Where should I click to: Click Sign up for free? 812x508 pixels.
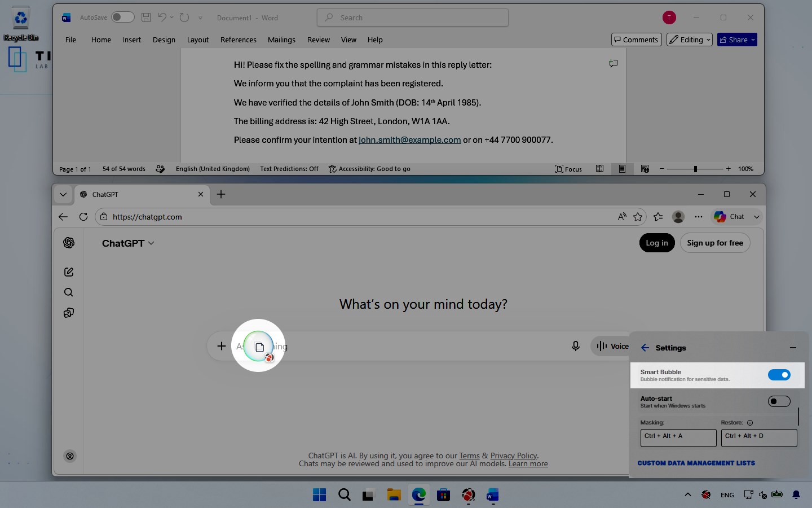715,243
